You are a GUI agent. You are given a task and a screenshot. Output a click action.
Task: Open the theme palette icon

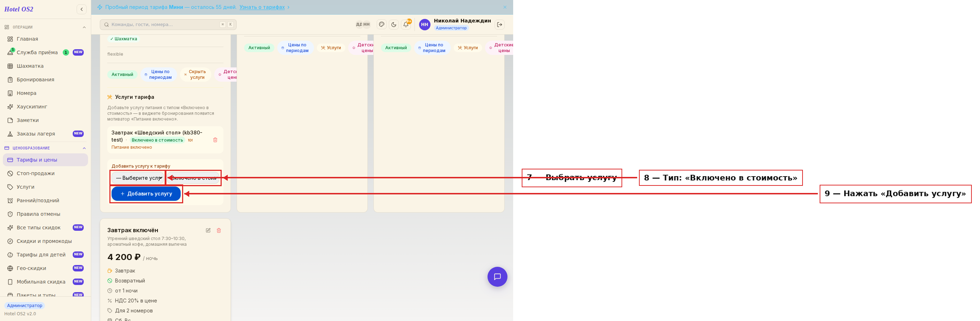coord(381,24)
